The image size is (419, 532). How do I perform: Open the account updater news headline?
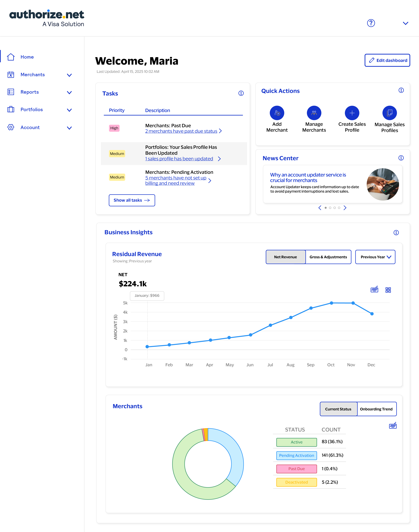(308, 177)
